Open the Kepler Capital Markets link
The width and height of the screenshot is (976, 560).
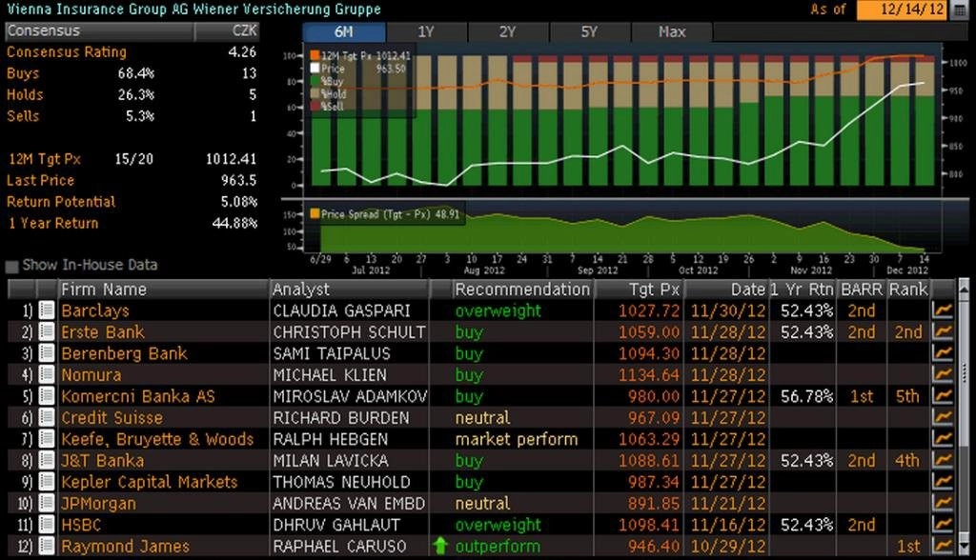click(150, 482)
